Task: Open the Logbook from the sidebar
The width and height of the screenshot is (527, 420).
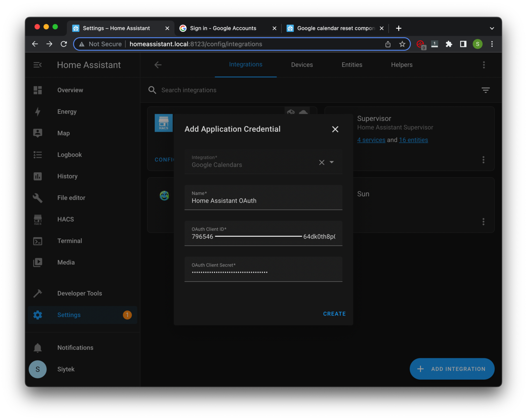Action: 37,155
